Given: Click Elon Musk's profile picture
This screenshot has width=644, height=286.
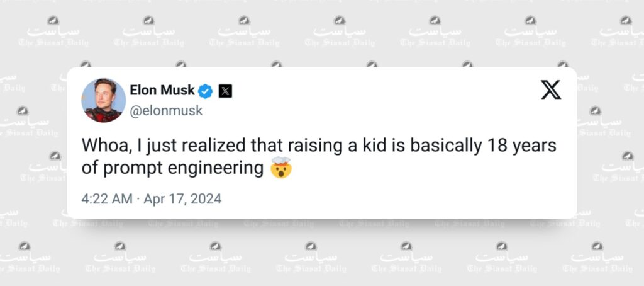Looking at the screenshot, I should (x=103, y=101).
